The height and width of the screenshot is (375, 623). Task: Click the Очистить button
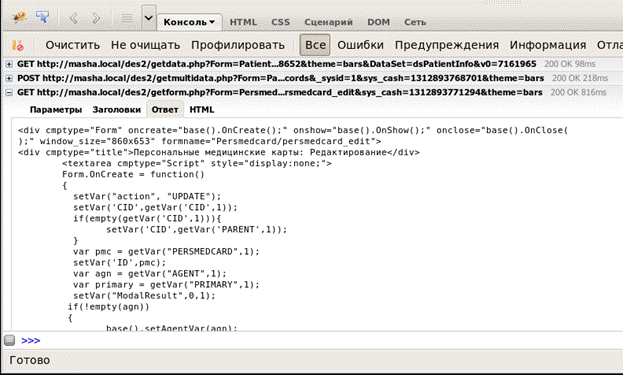[72, 45]
